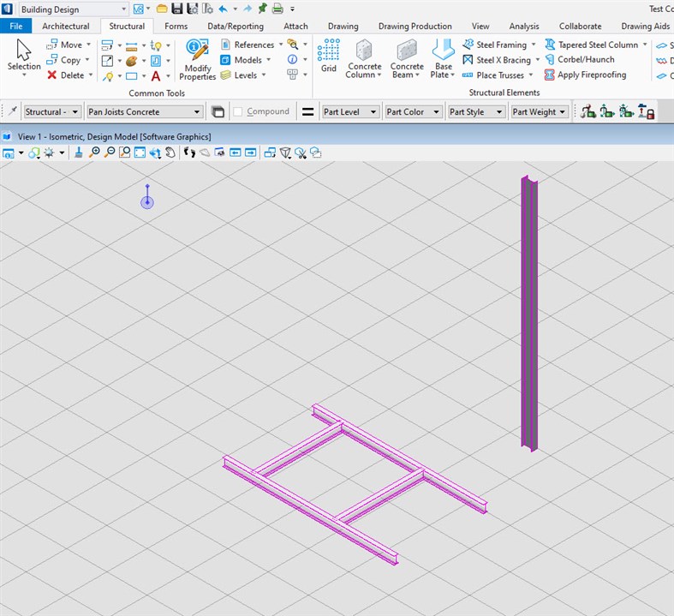Click the pin icon left of Structural family

13,111
